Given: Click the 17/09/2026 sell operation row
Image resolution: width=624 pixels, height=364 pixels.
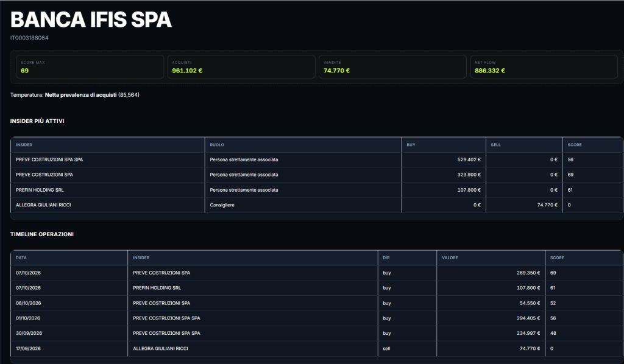Looking at the screenshot, I should pos(317,349).
